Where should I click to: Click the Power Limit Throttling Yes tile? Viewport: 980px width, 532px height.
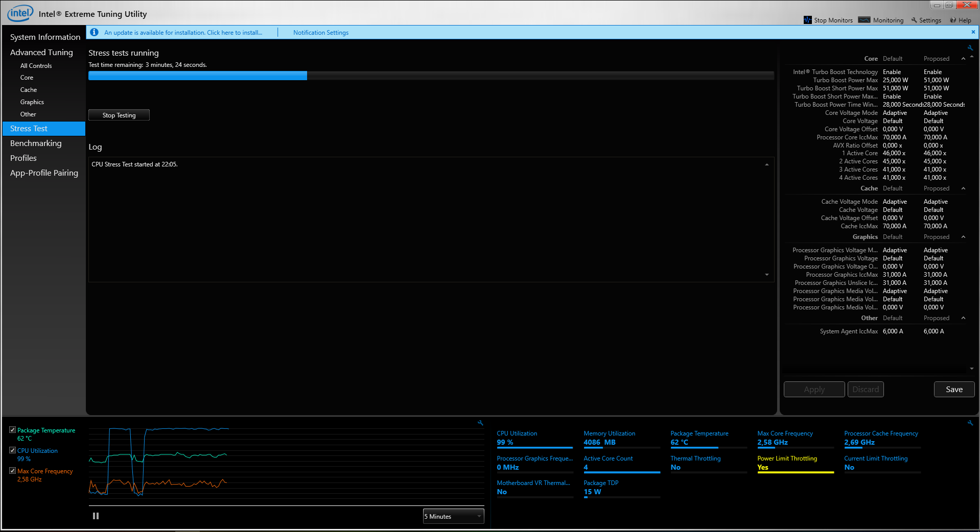pyautogui.click(x=795, y=464)
